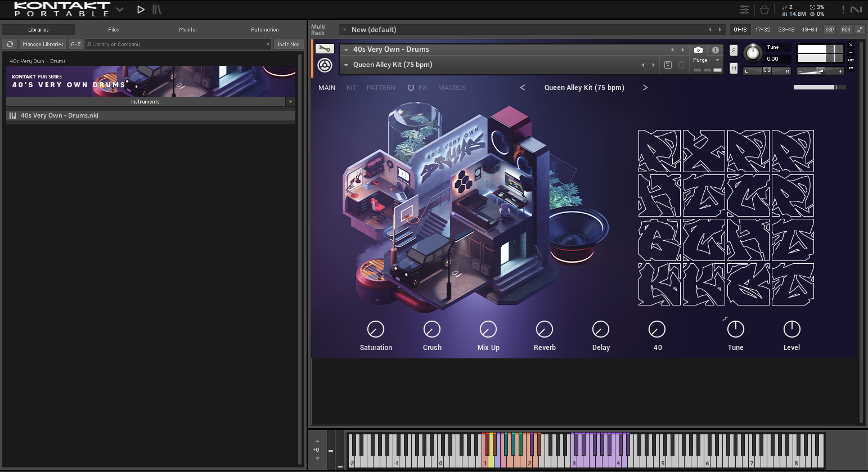
Task: Click the wrench edit-instrument icon
Action: (x=324, y=49)
